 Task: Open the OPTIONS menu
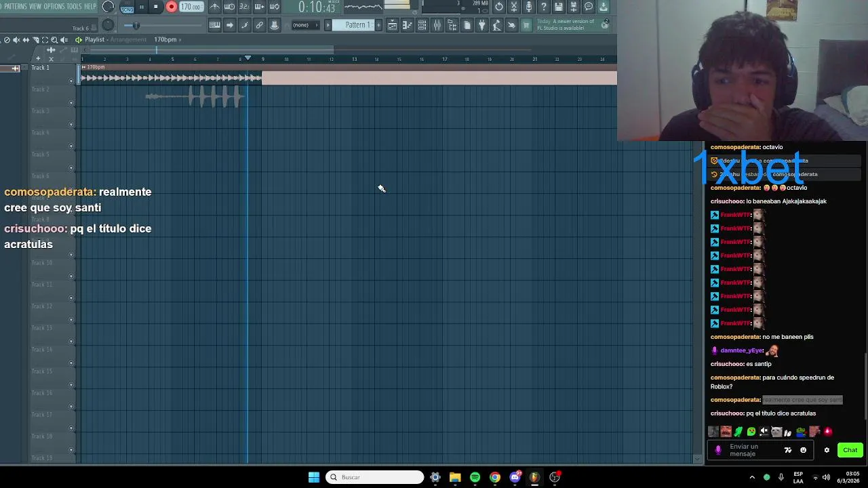[54, 6]
